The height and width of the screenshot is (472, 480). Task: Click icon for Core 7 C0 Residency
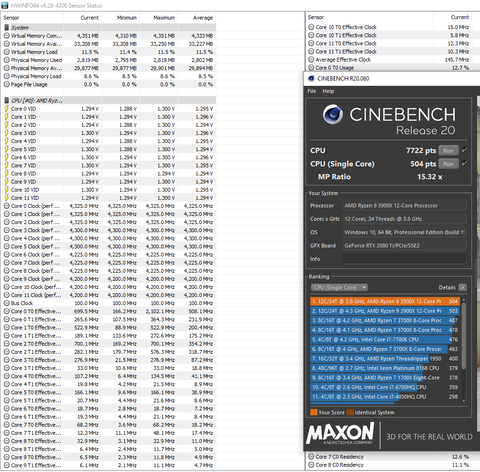click(311, 457)
